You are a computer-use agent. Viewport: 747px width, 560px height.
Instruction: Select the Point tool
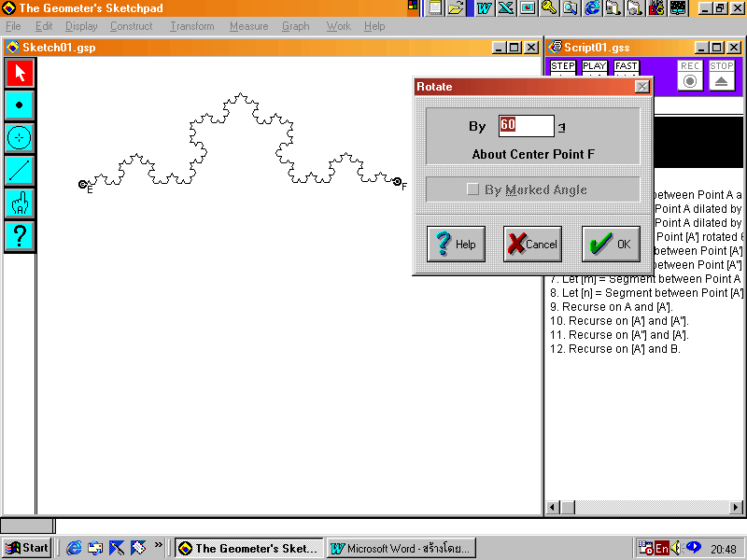click(x=20, y=105)
